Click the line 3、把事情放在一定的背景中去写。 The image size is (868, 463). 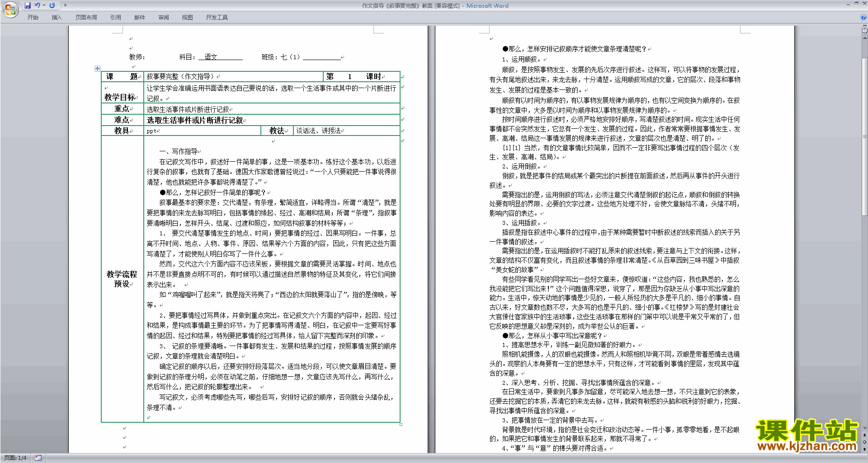[x=550, y=420]
